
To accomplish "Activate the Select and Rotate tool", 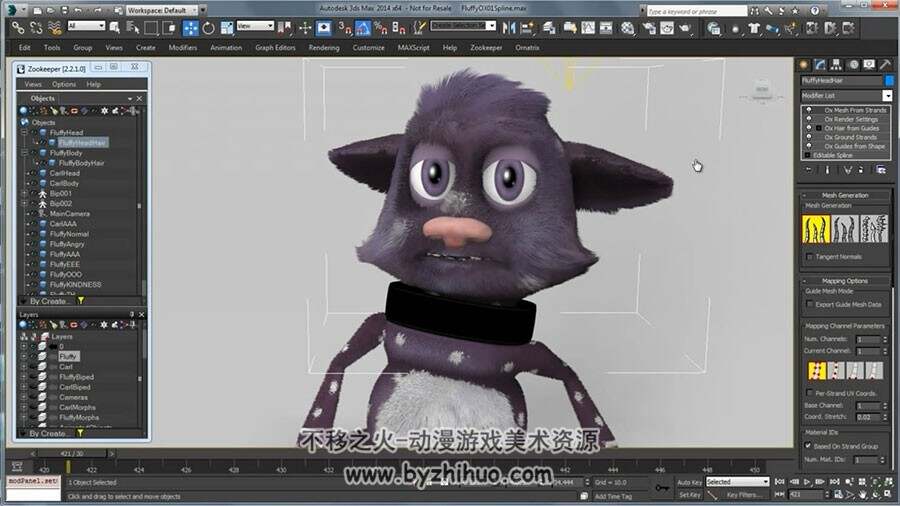I will pos(208,27).
